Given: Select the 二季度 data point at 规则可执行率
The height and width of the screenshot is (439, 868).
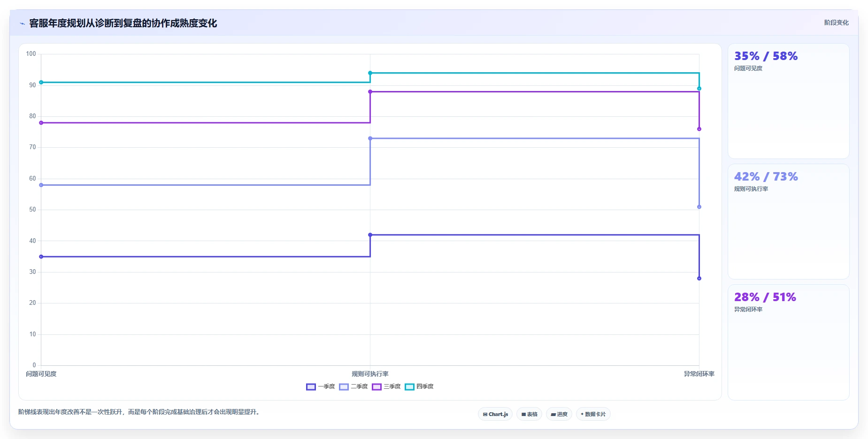Looking at the screenshot, I should (x=370, y=138).
